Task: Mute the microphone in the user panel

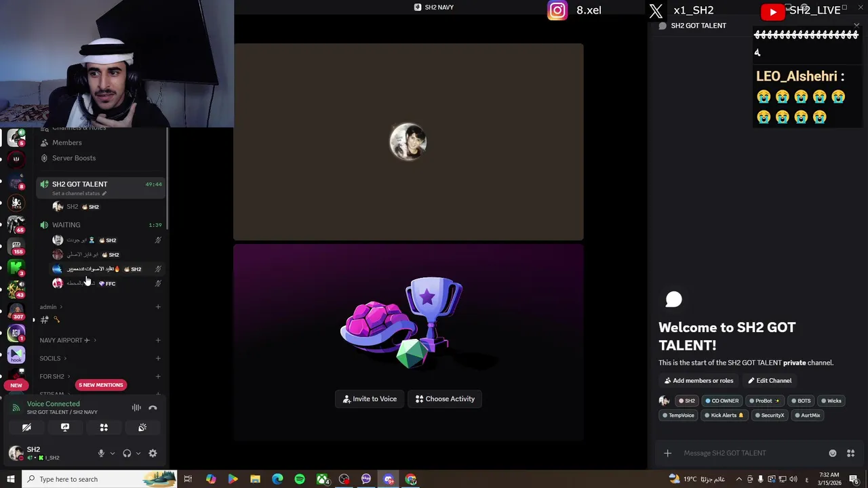Action: [101, 453]
